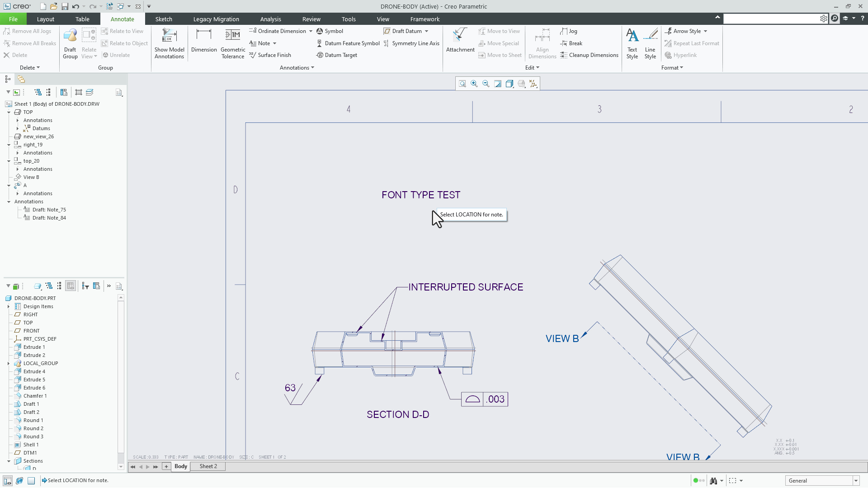Click the Cleanup Dimensions tool
The width and height of the screenshot is (868, 488).
coord(590,55)
